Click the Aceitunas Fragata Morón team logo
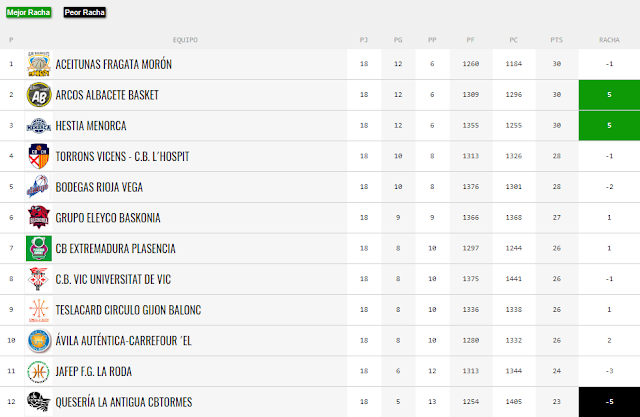The width and height of the screenshot is (640, 417). point(39,64)
